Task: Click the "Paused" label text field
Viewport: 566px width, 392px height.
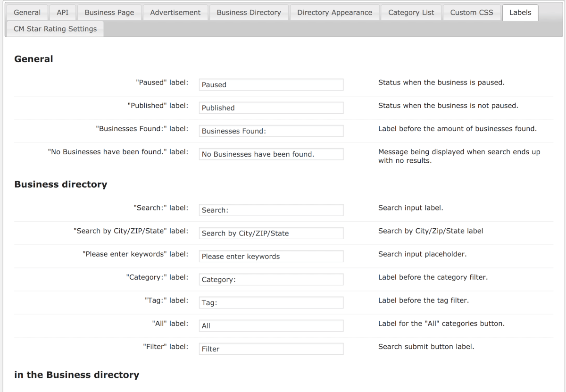Action: (271, 85)
